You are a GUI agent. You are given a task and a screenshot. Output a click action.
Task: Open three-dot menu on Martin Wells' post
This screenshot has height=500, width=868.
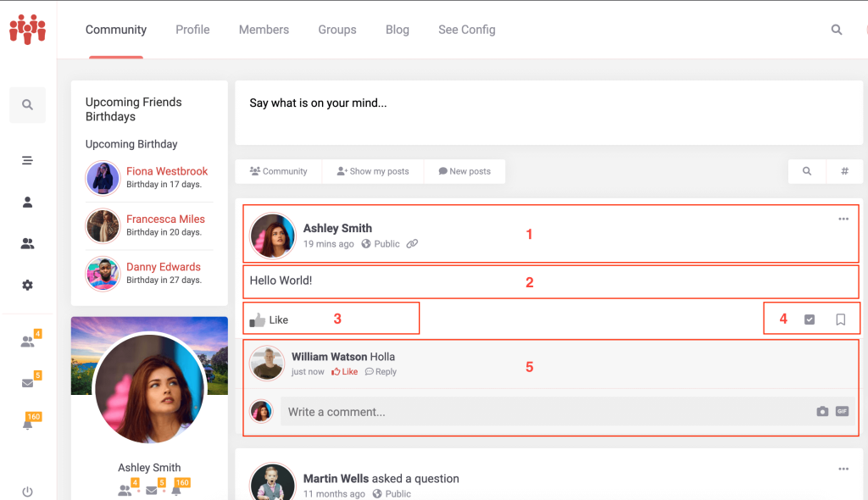pyautogui.click(x=843, y=469)
